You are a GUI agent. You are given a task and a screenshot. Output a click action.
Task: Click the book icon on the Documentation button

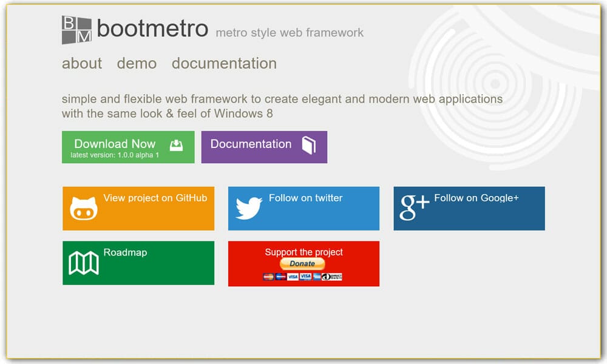(308, 146)
